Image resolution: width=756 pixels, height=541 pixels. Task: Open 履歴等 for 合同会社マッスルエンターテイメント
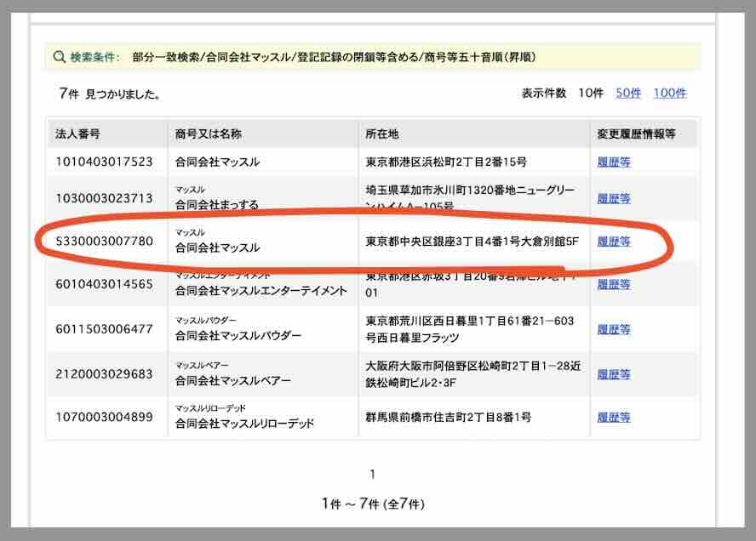point(614,284)
